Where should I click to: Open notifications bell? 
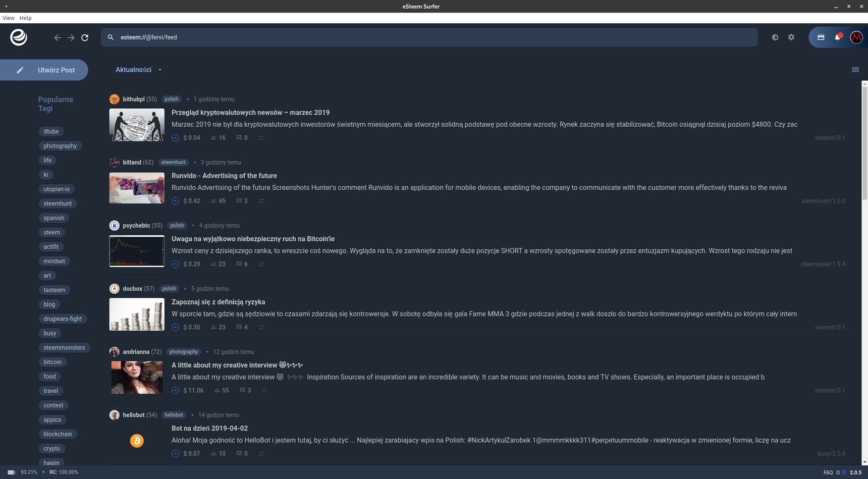click(x=838, y=37)
